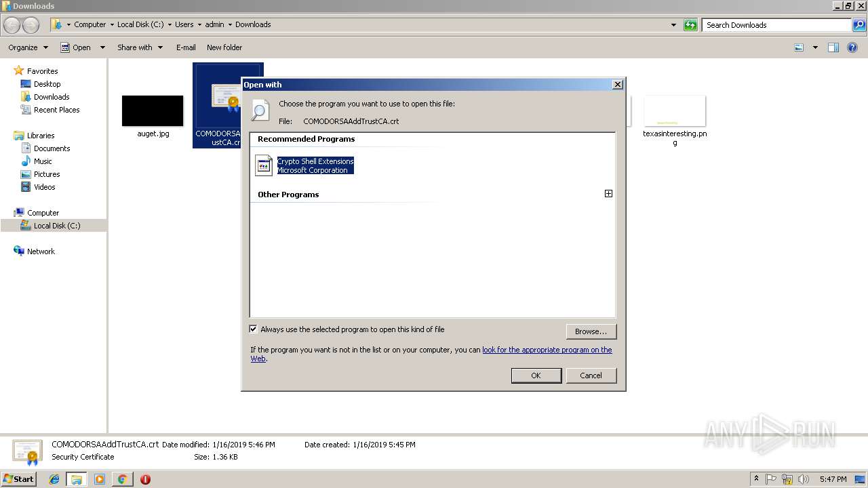Viewport: 868px width, 488px height.
Task: Change view using the views icon
Action: (x=799, y=47)
